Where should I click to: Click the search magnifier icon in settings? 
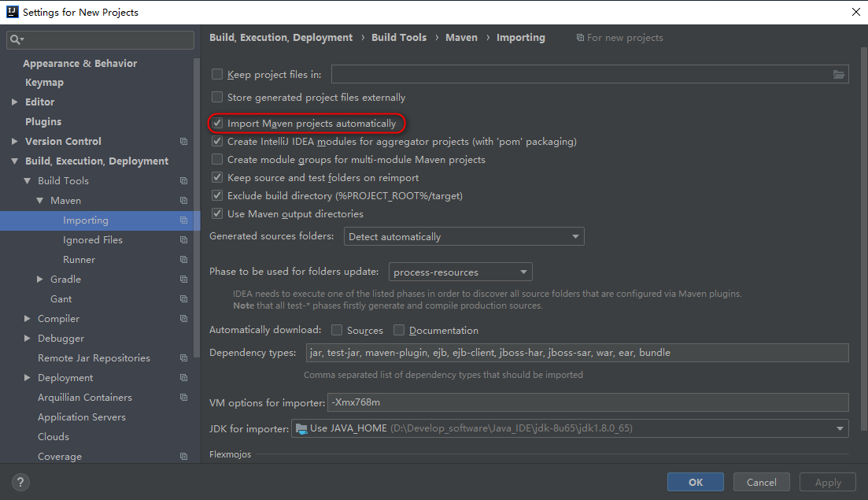pyautogui.click(x=17, y=39)
